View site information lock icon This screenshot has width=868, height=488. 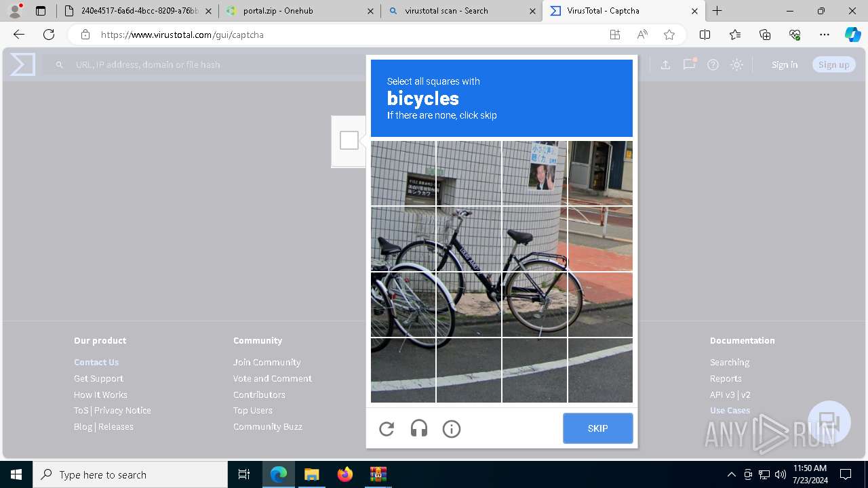click(85, 35)
